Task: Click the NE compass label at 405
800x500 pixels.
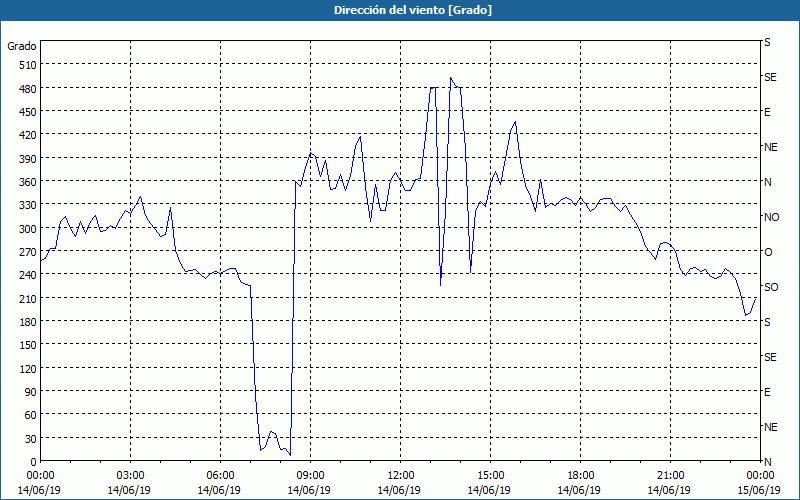Action: coord(771,147)
